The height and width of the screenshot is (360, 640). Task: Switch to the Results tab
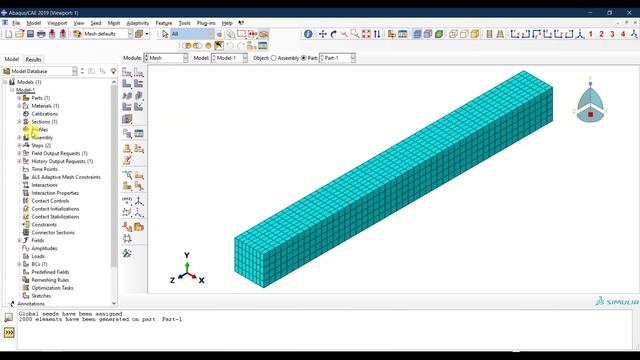tap(33, 60)
